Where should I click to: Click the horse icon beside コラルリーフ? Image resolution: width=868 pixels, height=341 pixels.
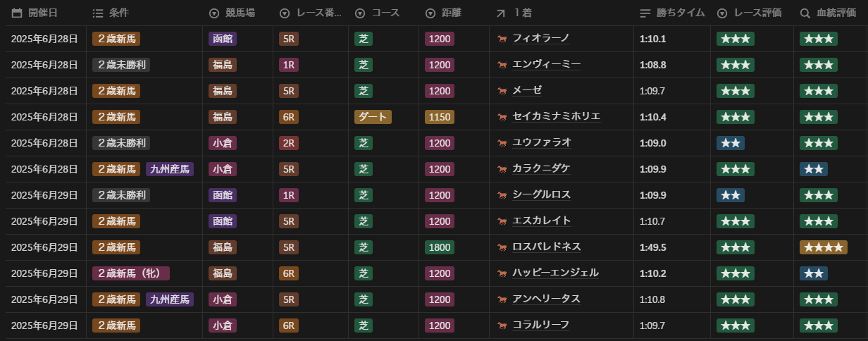(502, 325)
